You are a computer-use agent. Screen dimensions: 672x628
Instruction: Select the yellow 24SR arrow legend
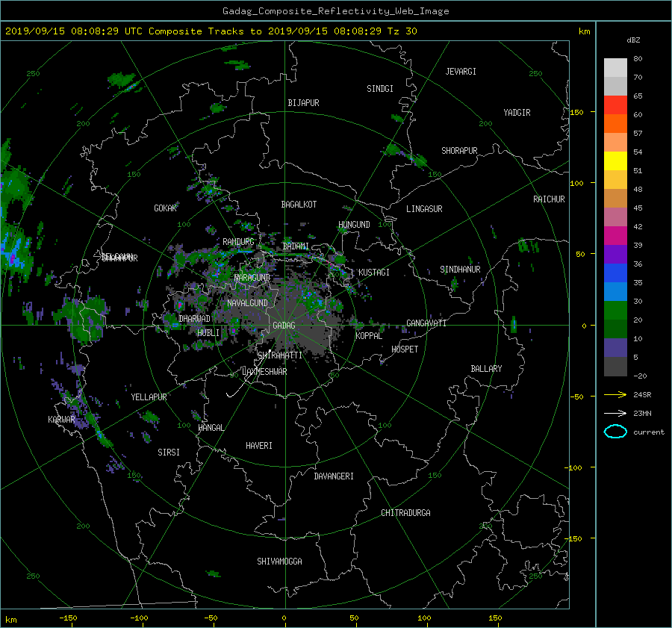615,394
